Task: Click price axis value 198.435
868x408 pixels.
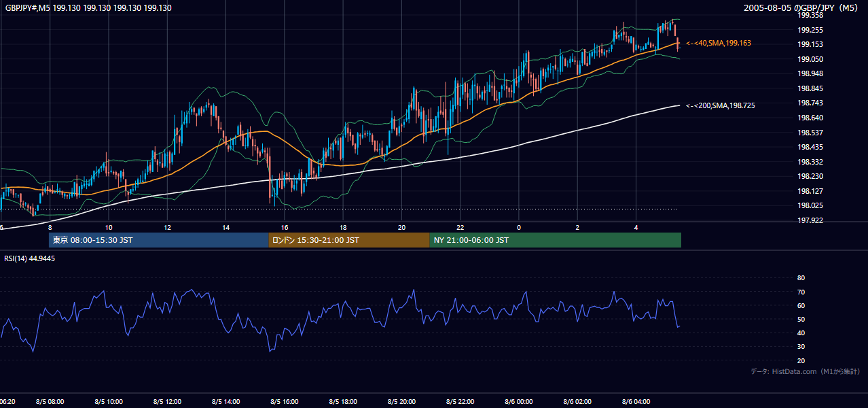Action: tap(810, 147)
